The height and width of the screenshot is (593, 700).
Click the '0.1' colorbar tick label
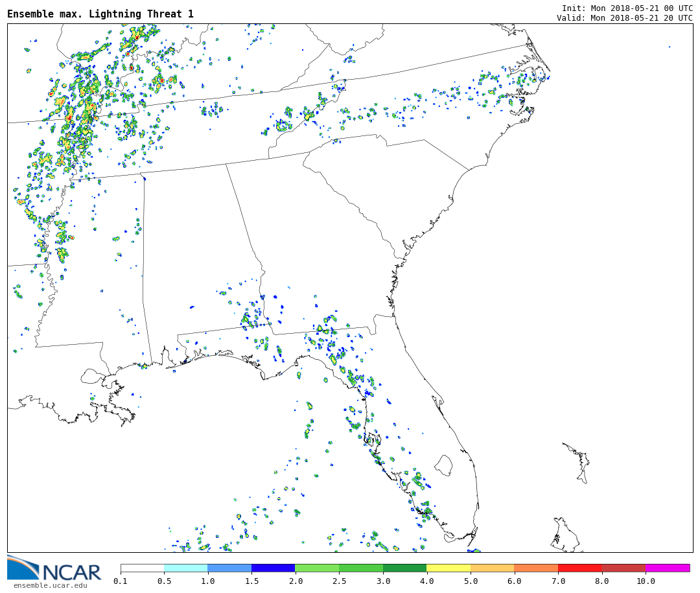tap(121, 581)
